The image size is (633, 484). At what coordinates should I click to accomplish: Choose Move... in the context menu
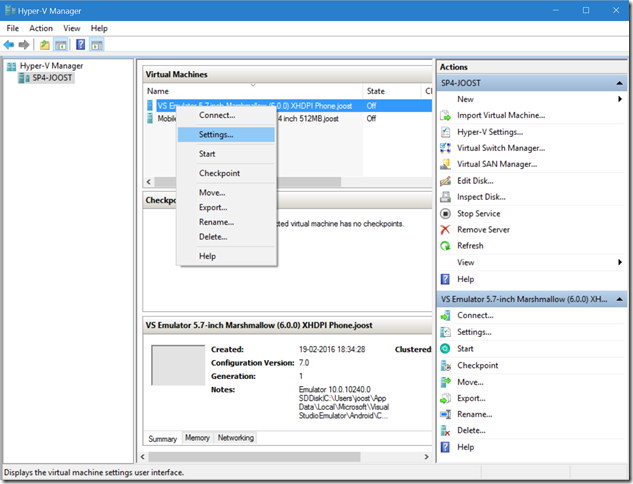click(226, 193)
